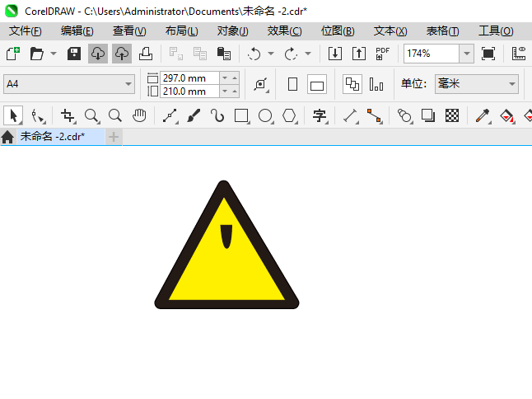Select the Freehand line tool
The width and height of the screenshot is (532, 399).
(170, 115)
